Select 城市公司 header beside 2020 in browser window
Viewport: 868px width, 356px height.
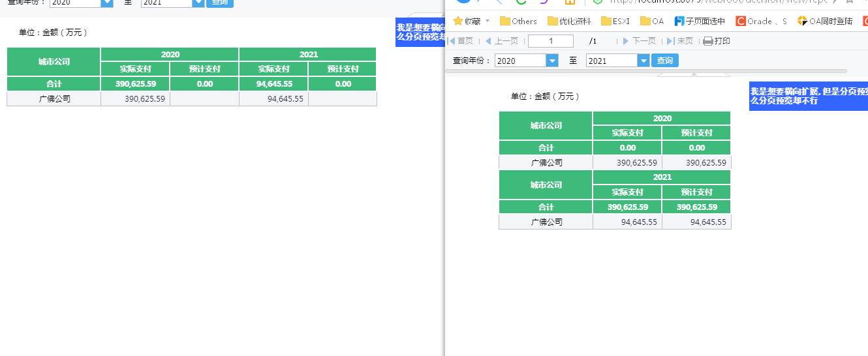[546, 126]
